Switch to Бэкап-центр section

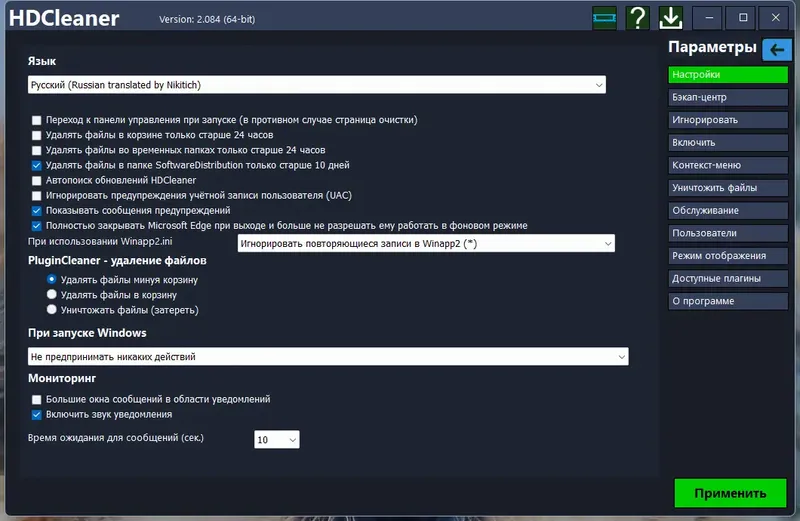pos(728,97)
